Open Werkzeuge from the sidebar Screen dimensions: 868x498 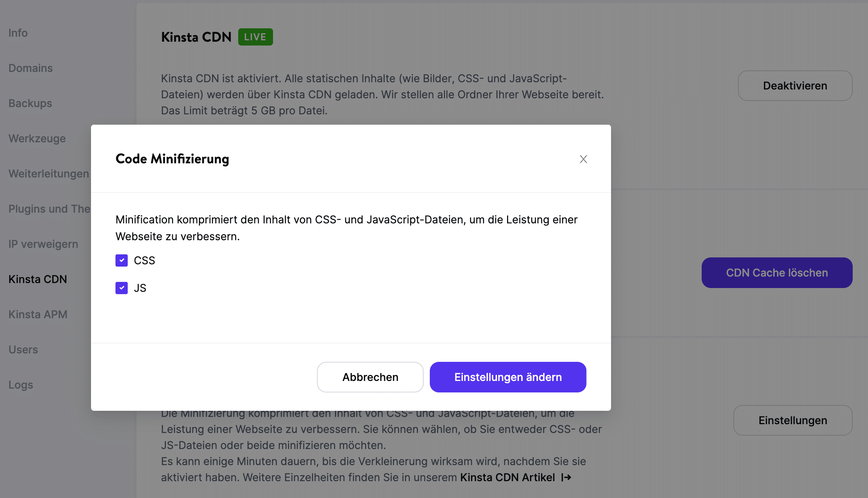pos(37,138)
